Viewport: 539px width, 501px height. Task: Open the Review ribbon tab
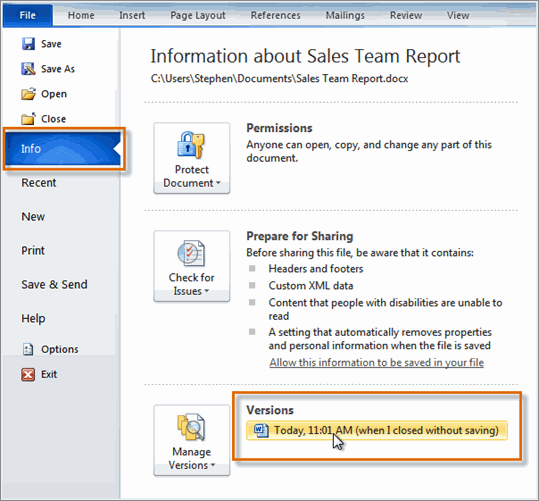pyautogui.click(x=406, y=15)
